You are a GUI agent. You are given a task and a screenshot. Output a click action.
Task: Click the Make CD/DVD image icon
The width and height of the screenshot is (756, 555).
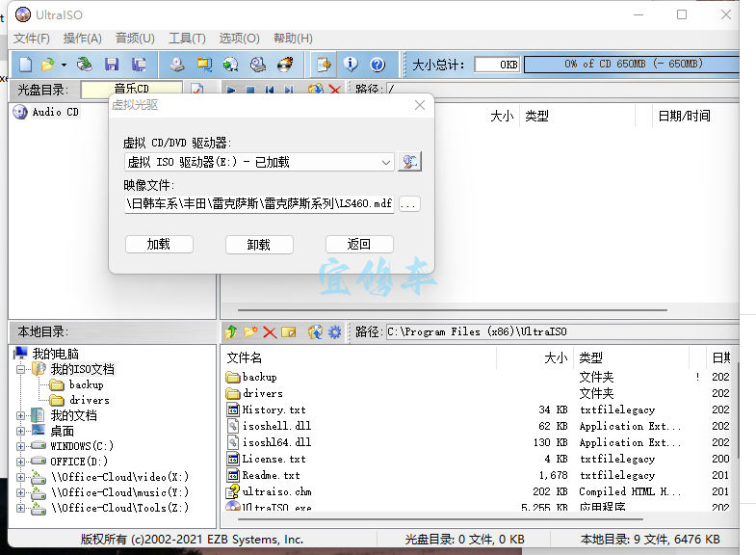[177, 65]
